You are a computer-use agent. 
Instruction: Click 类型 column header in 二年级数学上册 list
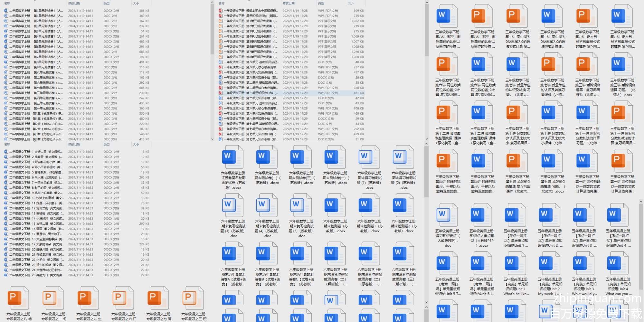pos(107,3)
